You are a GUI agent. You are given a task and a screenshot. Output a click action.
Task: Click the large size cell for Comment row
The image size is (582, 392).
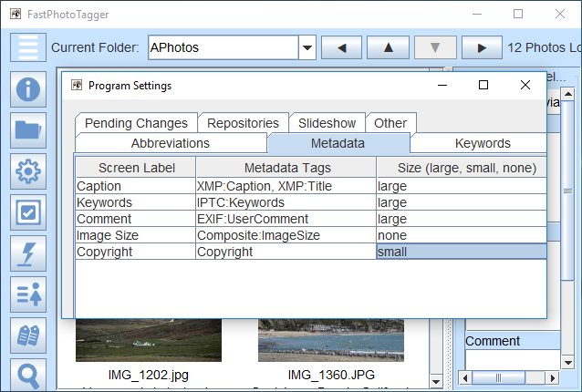(x=462, y=219)
